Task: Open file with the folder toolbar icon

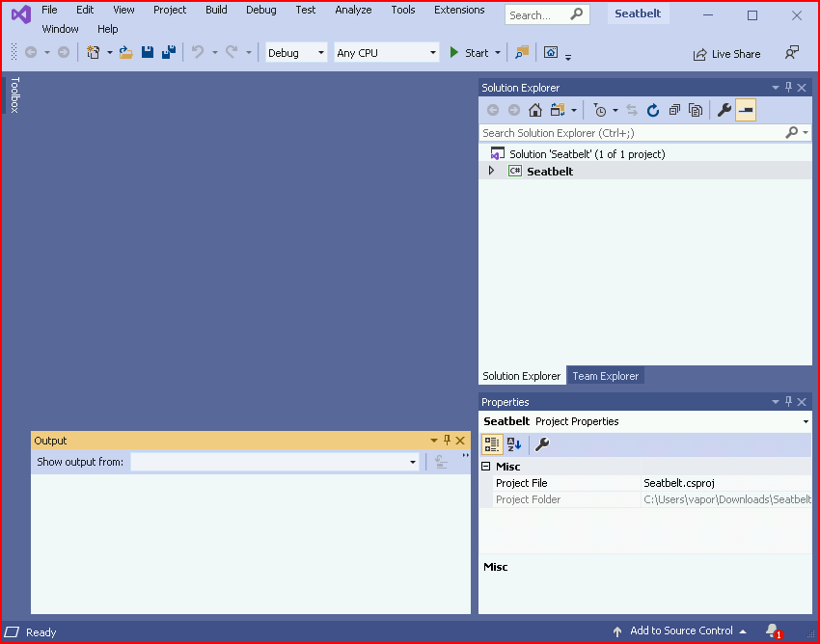Action: 125,52
